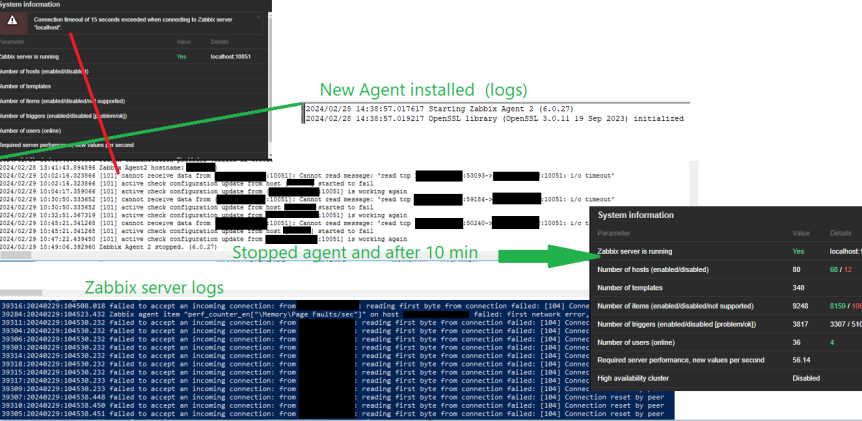The height and width of the screenshot is (421, 862).
Task: Click the 'OpenSSL library (OpenSSL 3.0.11' log line
Action: (x=495, y=118)
